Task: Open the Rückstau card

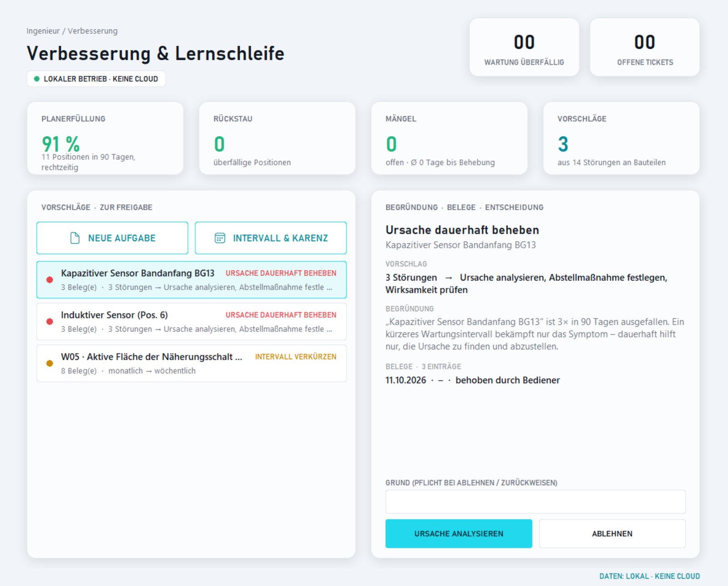Action: 277,138
